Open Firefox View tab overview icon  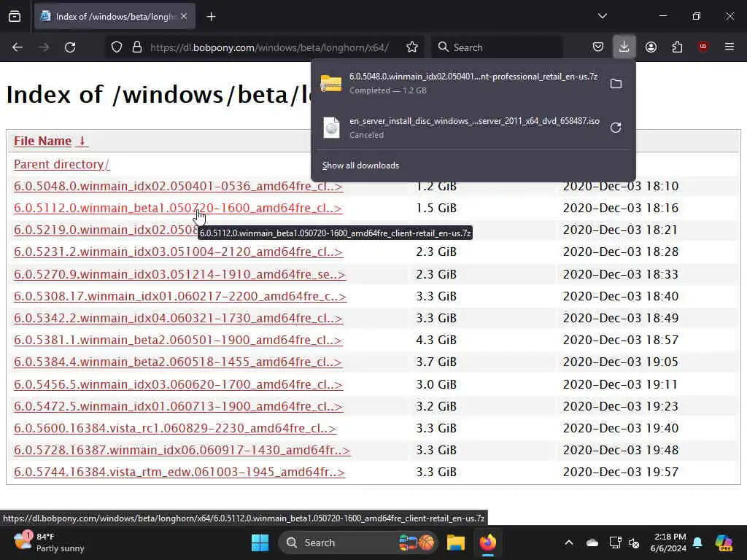click(15, 17)
